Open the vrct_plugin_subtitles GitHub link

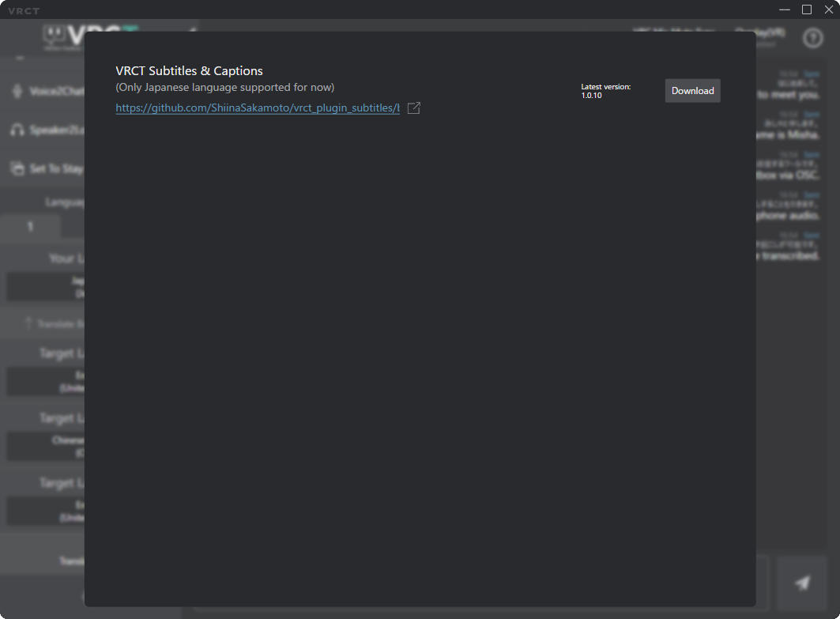257,108
